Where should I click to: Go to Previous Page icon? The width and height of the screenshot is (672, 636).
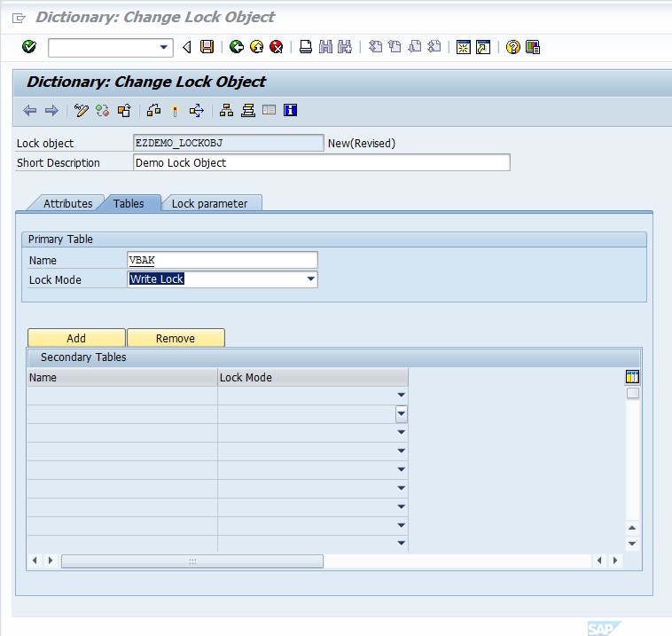tap(395, 46)
